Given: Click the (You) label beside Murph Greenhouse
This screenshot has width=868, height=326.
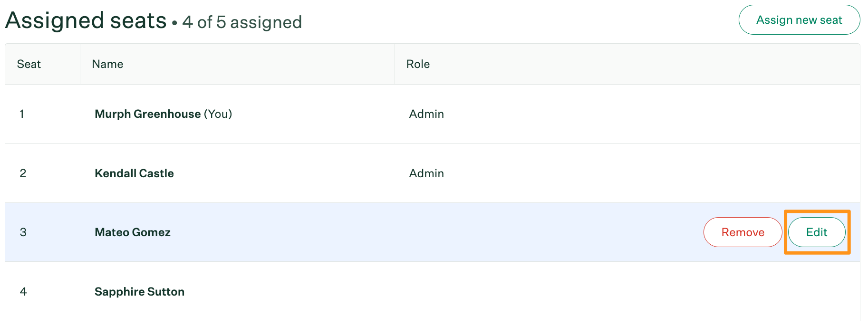Looking at the screenshot, I should pos(218,114).
